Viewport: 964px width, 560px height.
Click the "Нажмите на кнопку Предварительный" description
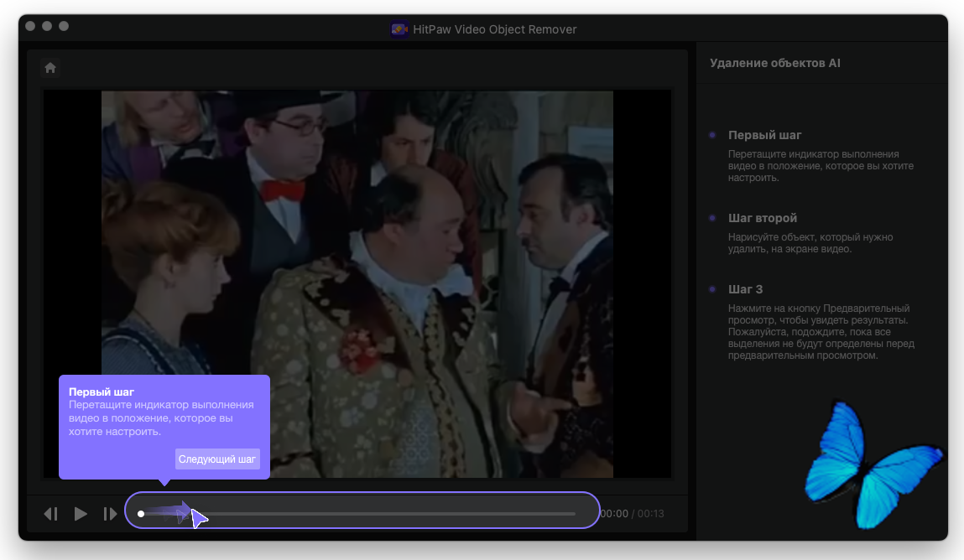[x=821, y=332]
